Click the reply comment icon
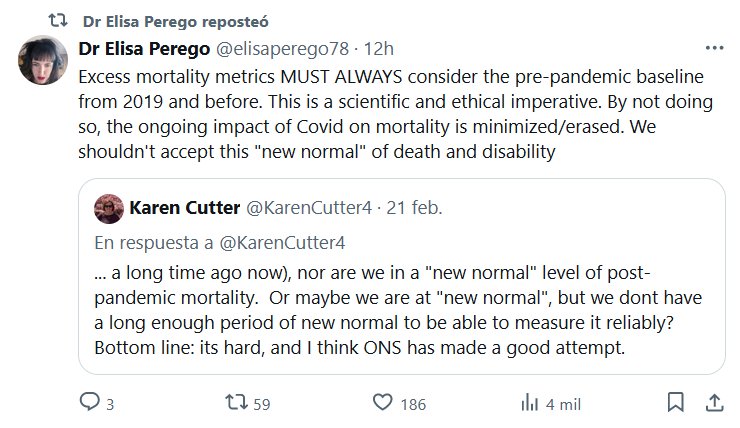The width and height of the screenshot is (740, 428). pyautogui.click(x=89, y=402)
